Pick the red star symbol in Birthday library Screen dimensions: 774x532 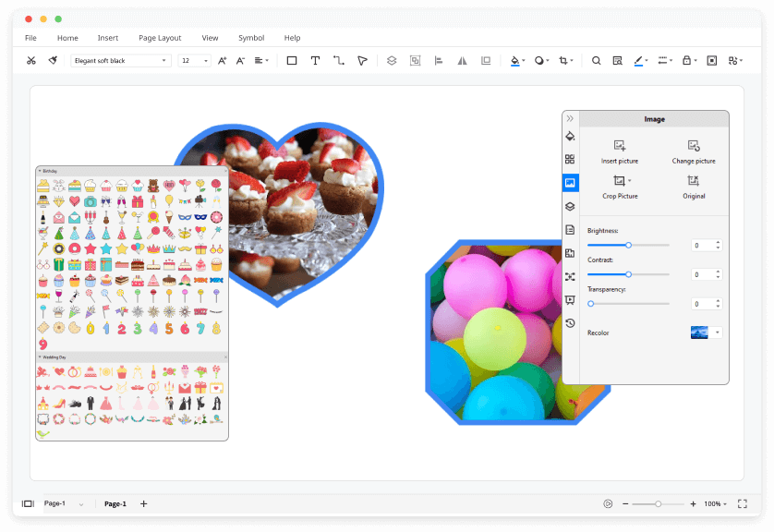(91, 248)
